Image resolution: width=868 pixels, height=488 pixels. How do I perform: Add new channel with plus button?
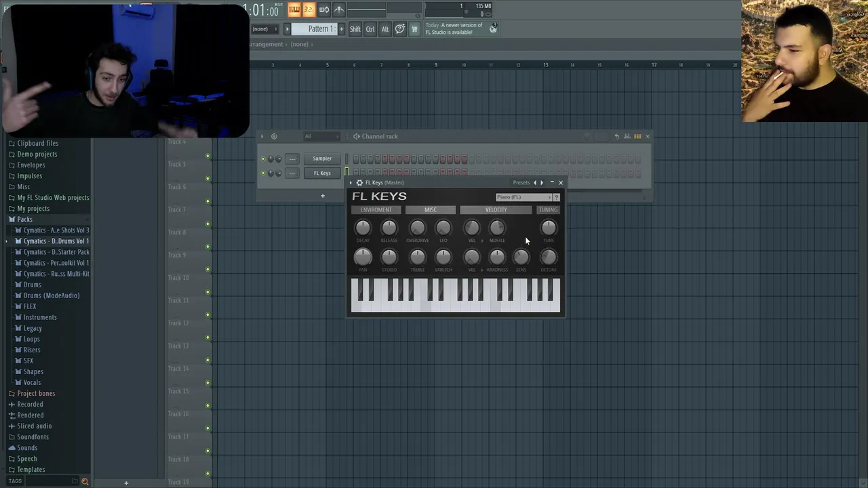[x=323, y=196]
